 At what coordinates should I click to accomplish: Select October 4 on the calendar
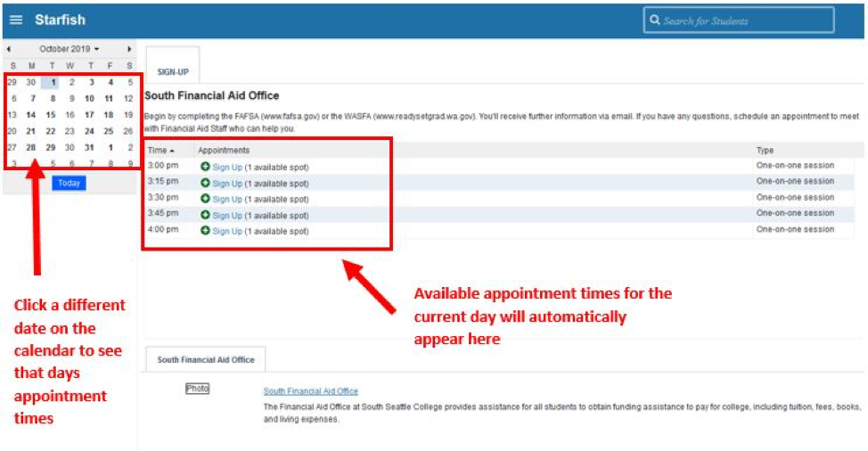click(111, 83)
